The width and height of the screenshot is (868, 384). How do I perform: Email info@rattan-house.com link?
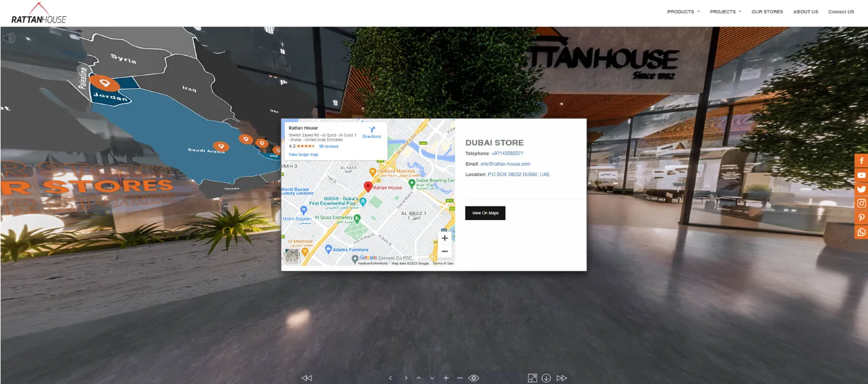(505, 164)
